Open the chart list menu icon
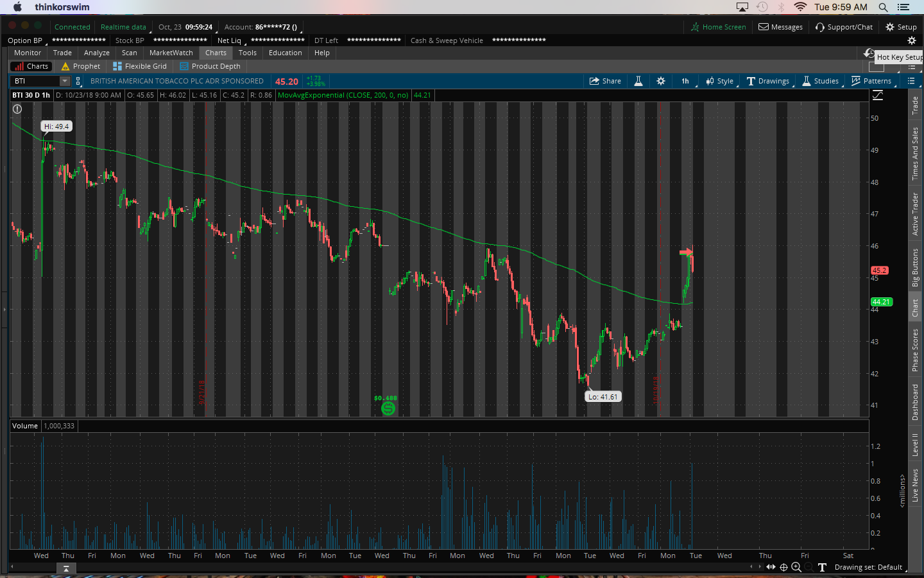Viewport: 924px width, 578px height. tap(911, 81)
